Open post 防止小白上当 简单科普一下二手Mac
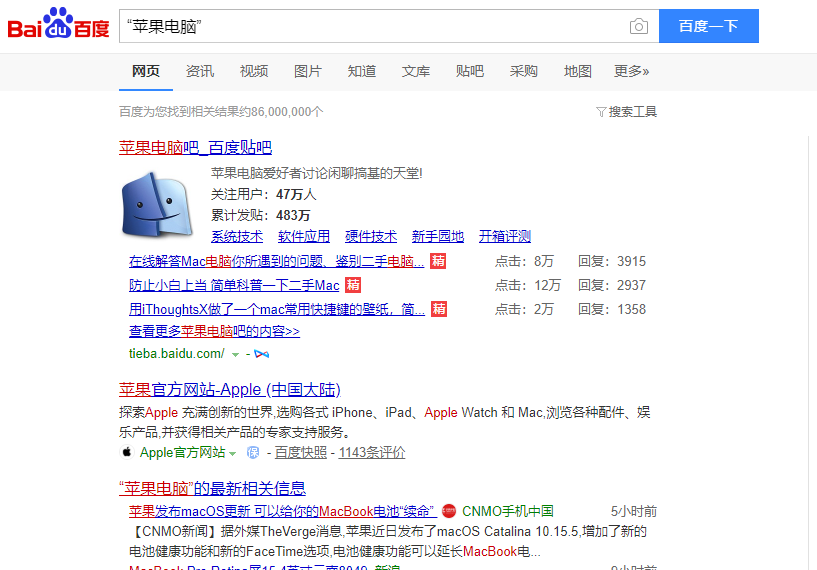 [234, 285]
